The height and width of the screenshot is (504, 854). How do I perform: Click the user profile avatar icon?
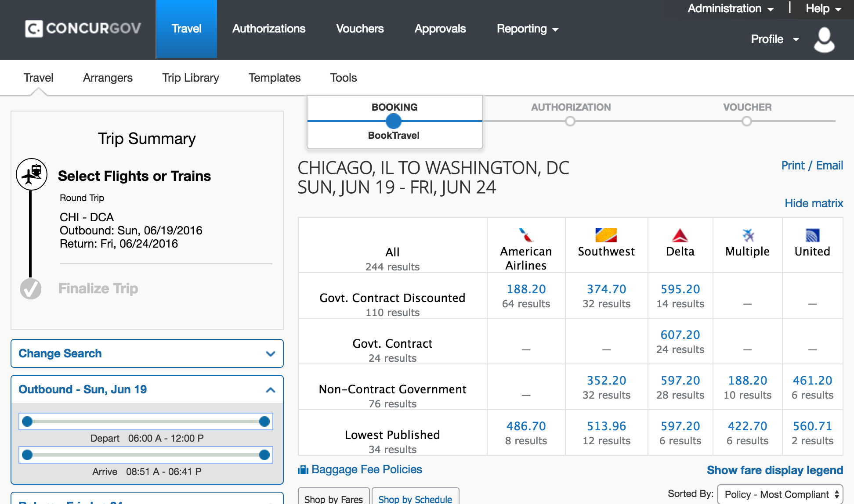(824, 40)
